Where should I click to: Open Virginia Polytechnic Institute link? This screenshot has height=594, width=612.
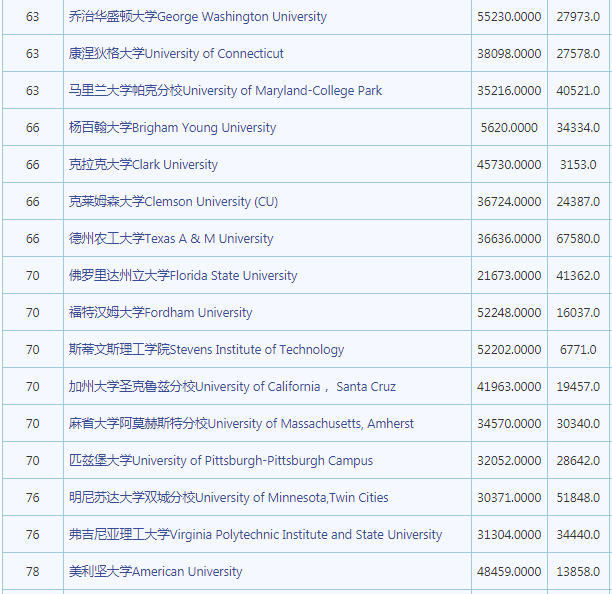255,535
